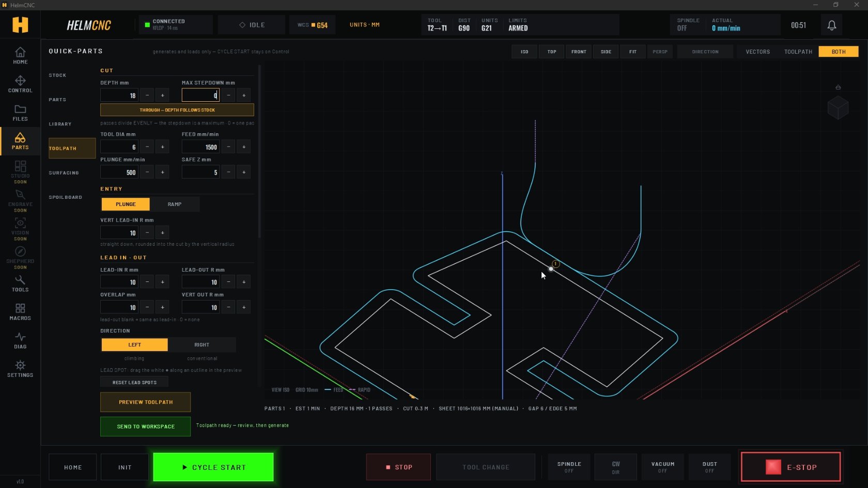Click the white lead spot marker on the outline
This screenshot has height=488, width=868.
click(551, 269)
